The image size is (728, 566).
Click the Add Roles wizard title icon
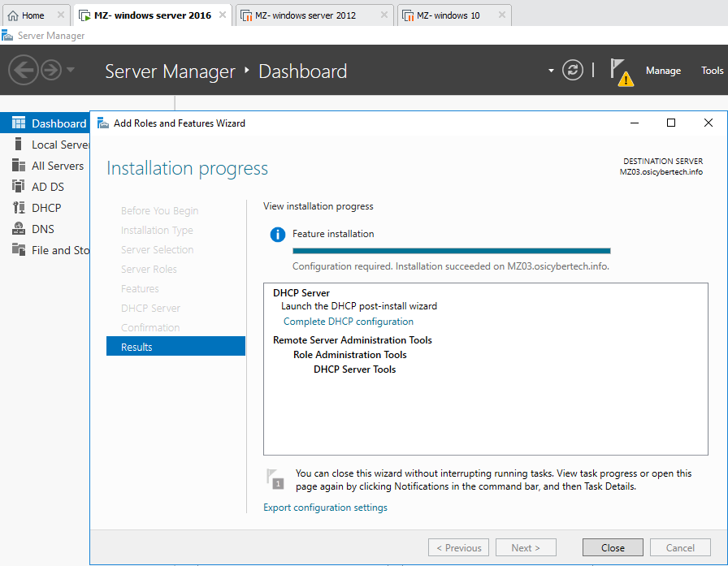tap(102, 123)
